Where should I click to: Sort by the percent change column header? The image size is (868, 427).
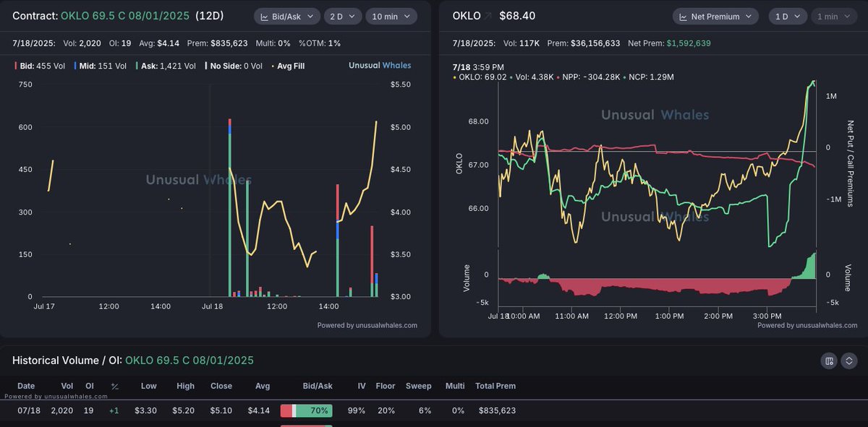(x=114, y=387)
